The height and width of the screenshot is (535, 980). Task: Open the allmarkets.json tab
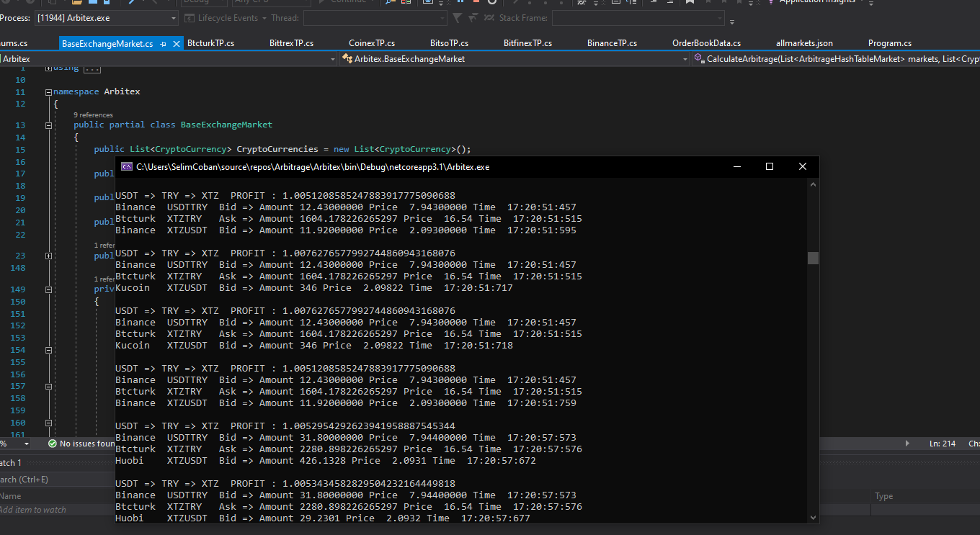(x=804, y=43)
